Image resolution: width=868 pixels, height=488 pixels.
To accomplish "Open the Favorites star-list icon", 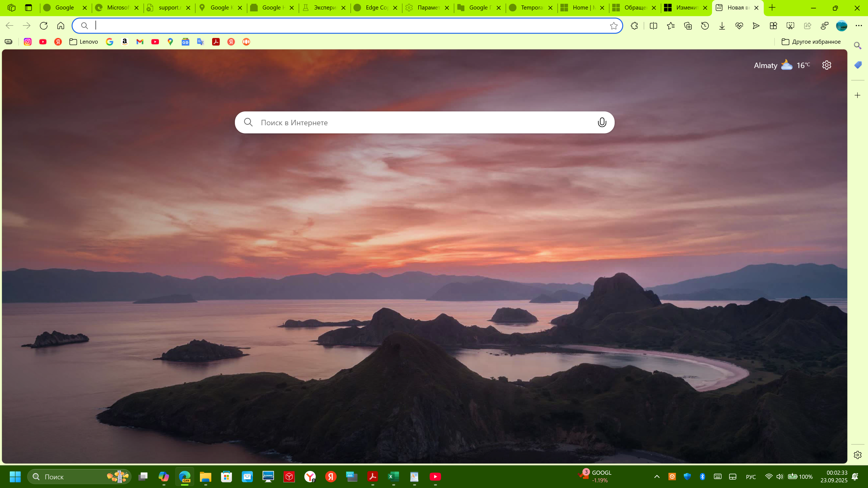I will pyautogui.click(x=671, y=26).
